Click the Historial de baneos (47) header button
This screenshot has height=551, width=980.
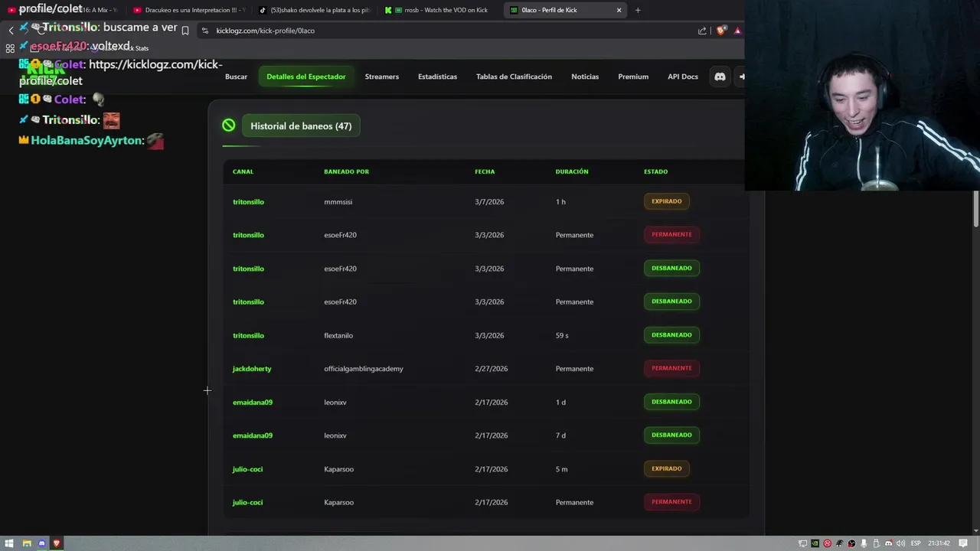[x=301, y=126]
